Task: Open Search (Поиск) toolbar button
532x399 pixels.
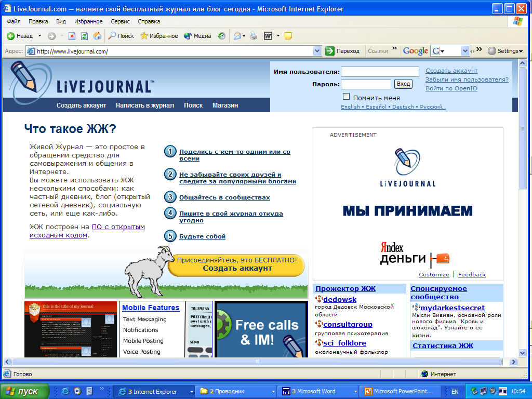Action: click(x=121, y=36)
